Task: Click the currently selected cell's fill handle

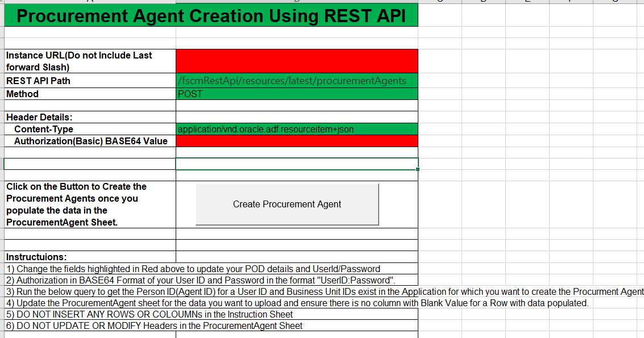Action: tap(417, 170)
